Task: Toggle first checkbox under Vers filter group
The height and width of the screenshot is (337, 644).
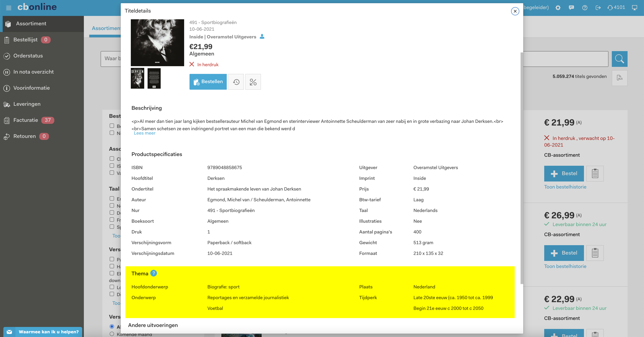Action: click(112, 259)
